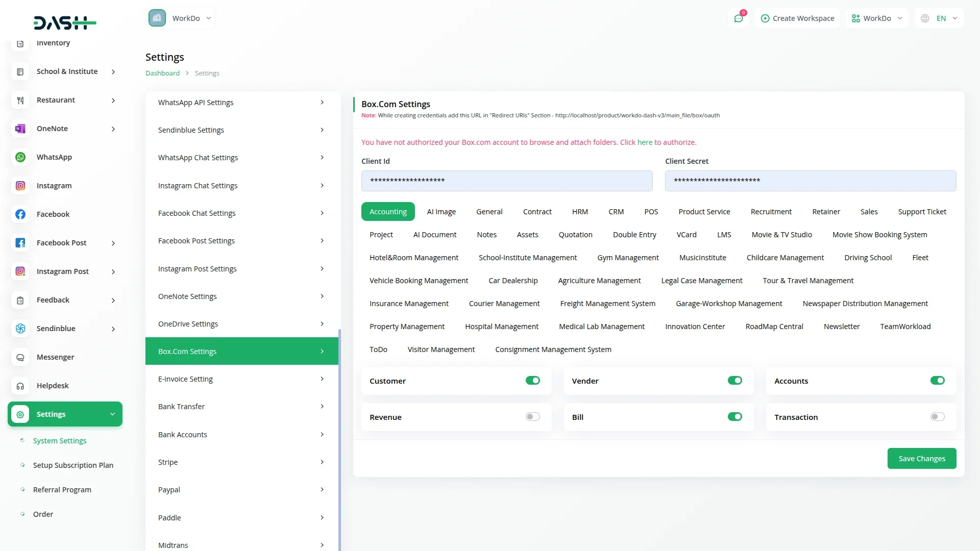This screenshot has width=980, height=551.
Task: Open the EN language dropdown
Action: (x=940, y=18)
